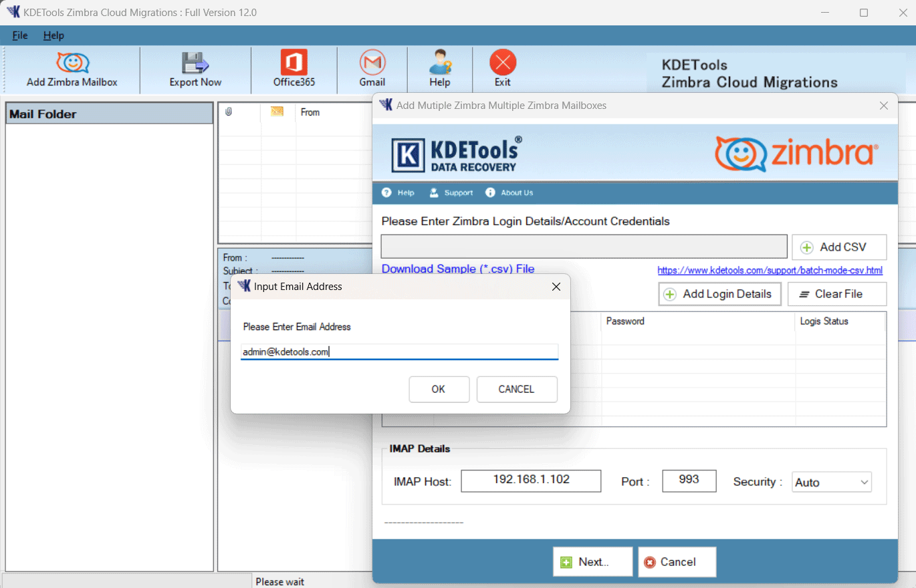Click the envelope column header icon
Image resolution: width=916 pixels, height=588 pixels.
pos(277,112)
